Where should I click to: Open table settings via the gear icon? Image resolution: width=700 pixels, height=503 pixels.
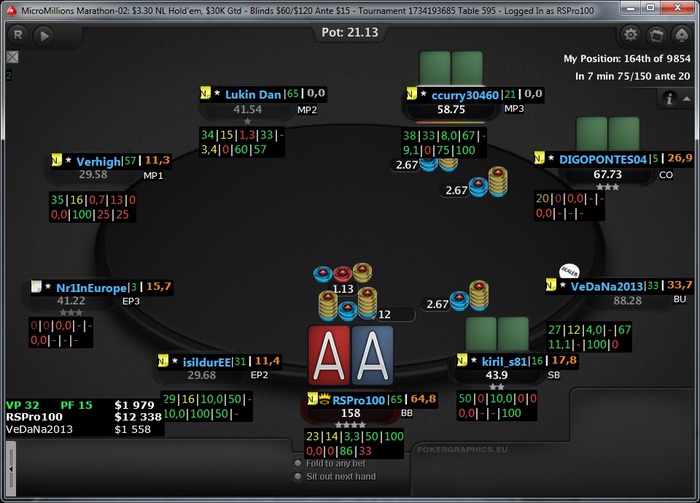[630, 34]
